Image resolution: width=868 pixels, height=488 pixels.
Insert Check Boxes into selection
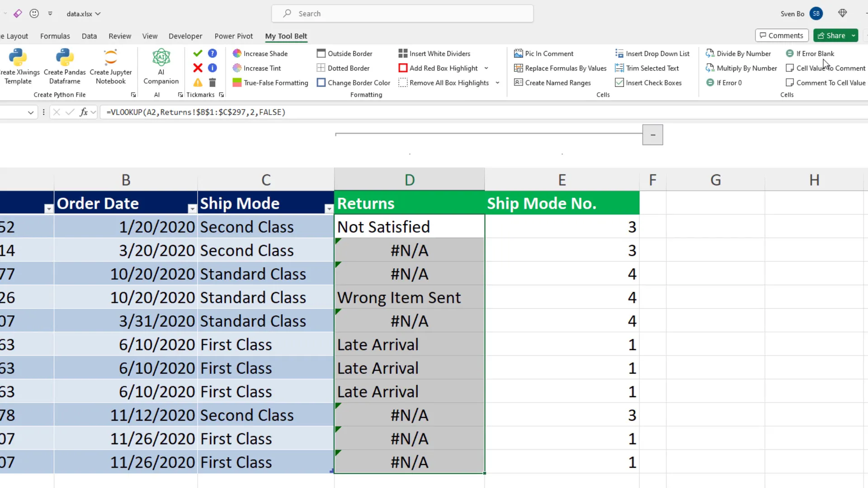tap(654, 83)
